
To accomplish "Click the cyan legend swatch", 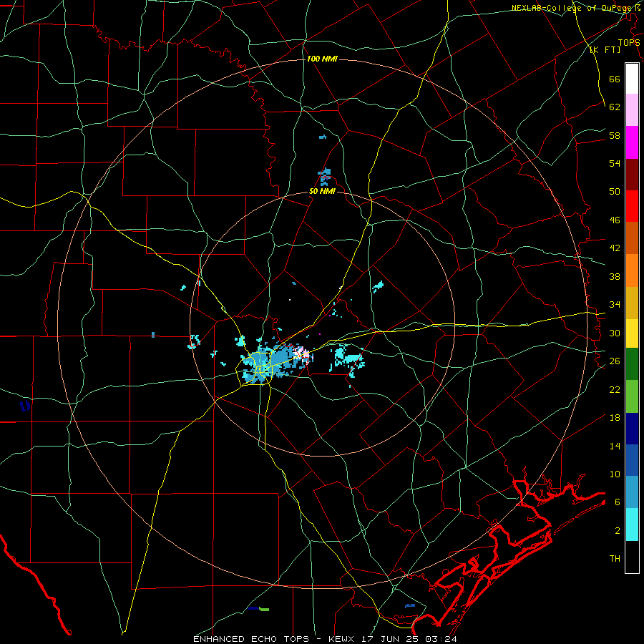I will click(x=632, y=525).
